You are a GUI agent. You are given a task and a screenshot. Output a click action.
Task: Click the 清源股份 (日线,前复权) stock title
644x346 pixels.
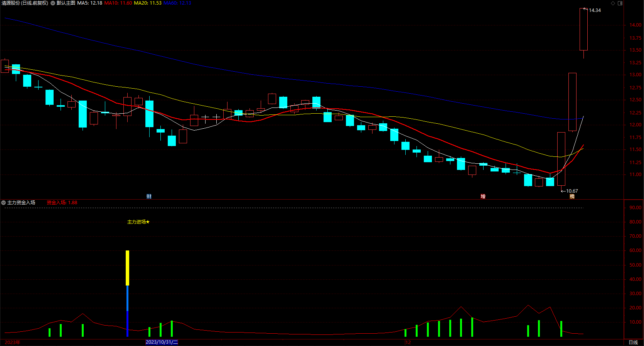(25, 3)
